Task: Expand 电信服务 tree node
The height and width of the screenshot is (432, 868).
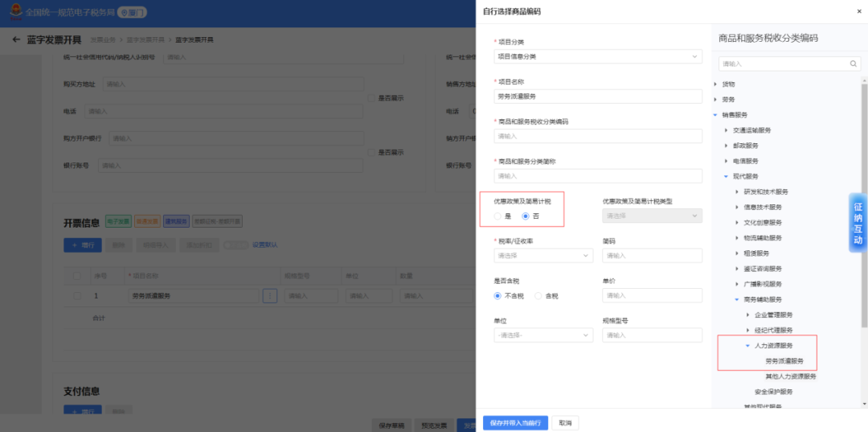Action: point(726,161)
